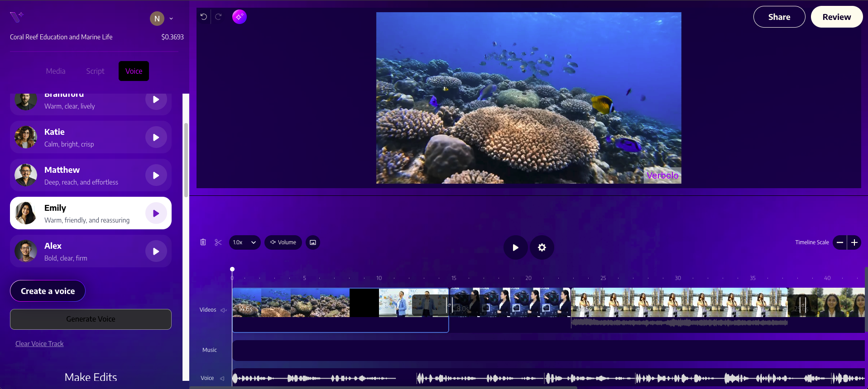Click the 10 second ruler mark

(x=379, y=278)
